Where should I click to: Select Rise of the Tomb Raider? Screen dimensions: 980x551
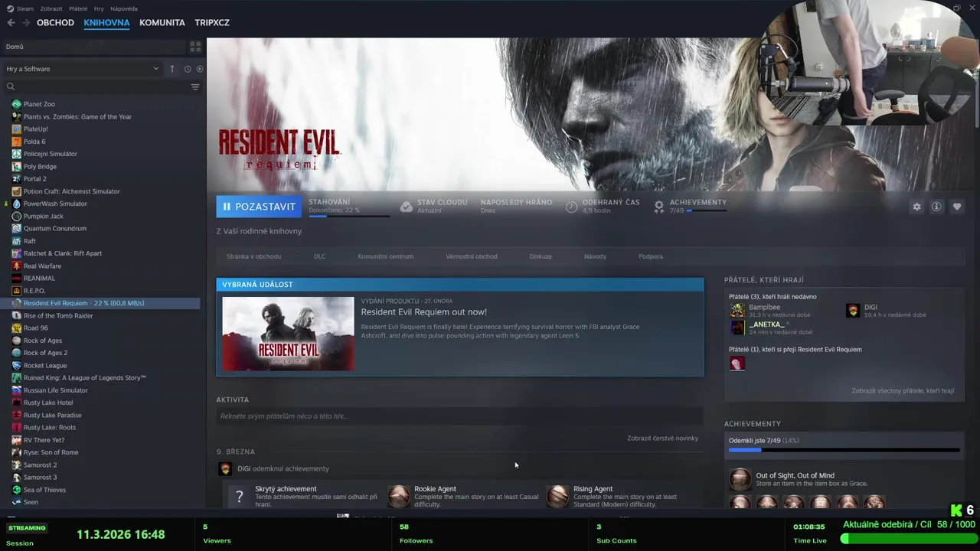click(x=58, y=315)
